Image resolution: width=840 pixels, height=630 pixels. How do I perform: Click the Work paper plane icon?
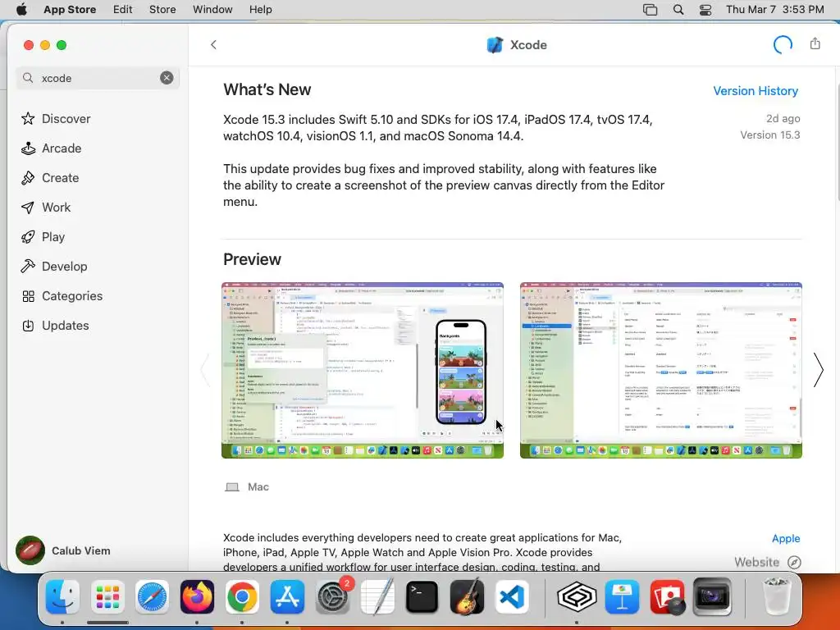click(28, 208)
